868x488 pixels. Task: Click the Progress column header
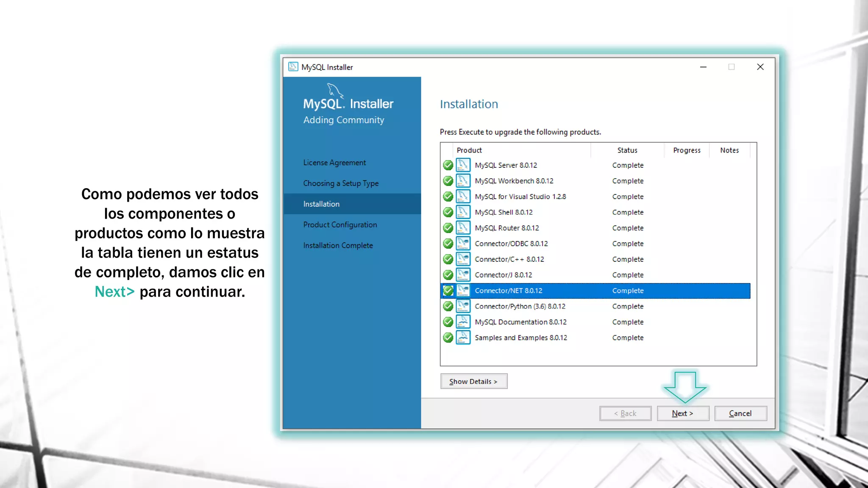687,150
